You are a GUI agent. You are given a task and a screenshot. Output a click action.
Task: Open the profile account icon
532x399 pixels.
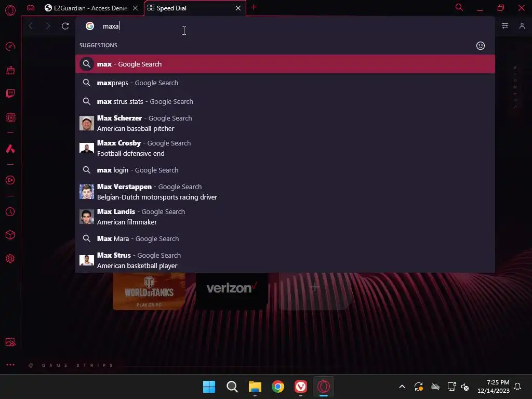click(522, 26)
